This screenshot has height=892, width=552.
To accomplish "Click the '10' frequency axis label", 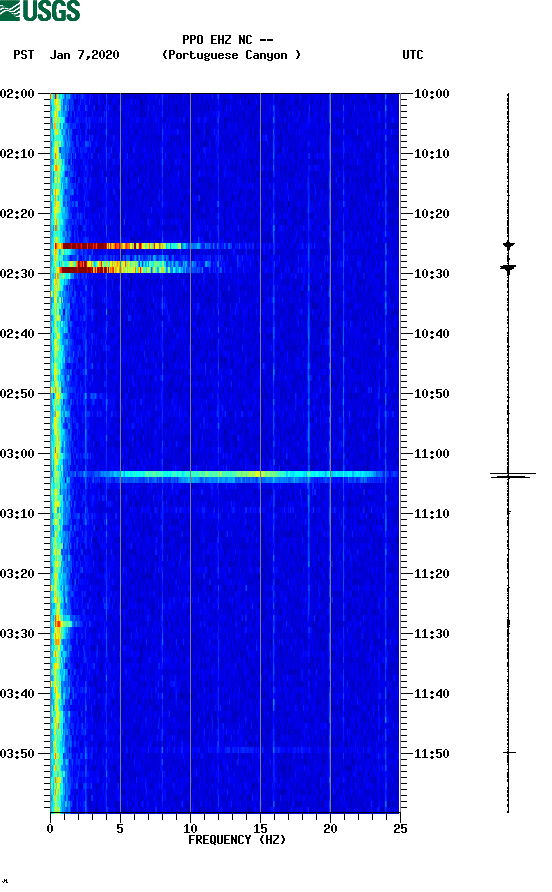I will [x=190, y=828].
